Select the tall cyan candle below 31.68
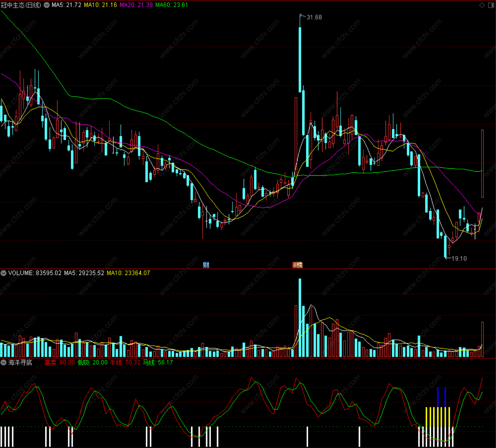The width and height of the screenshot is (496, 448). [x=300, y=60]
